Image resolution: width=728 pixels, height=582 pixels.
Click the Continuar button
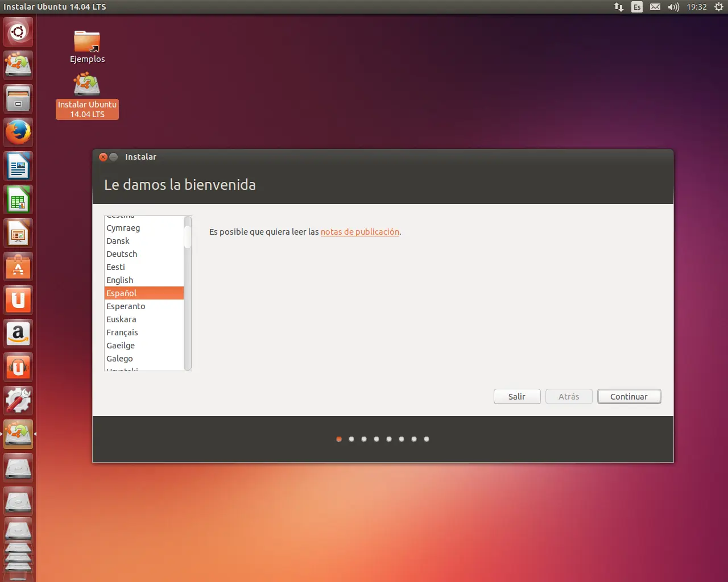coord(629,397)
